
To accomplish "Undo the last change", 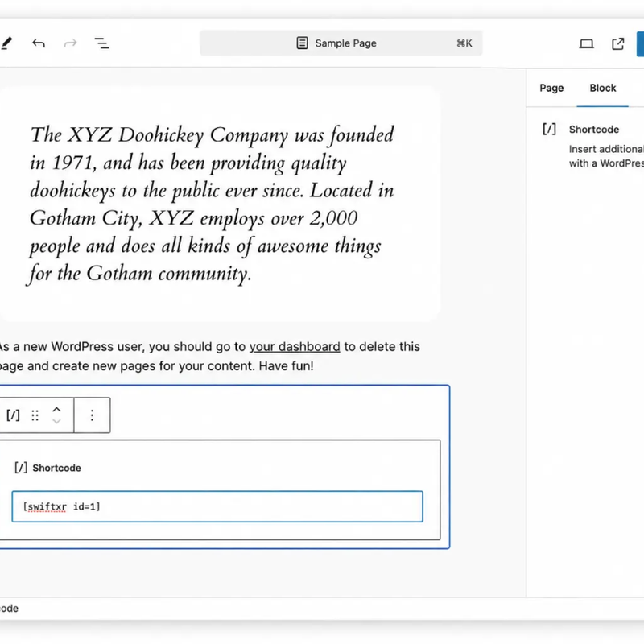I will pos(39,43).
